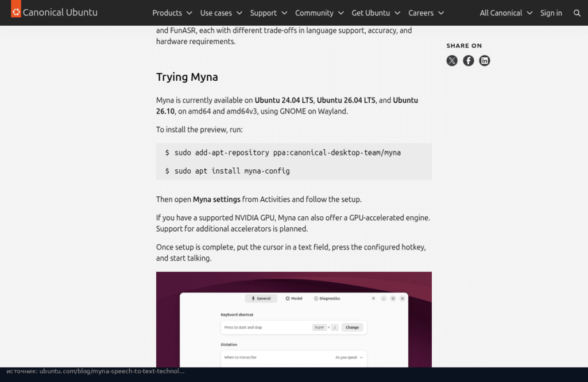Click the Products chevron arrow
Viewport: 588px width, 382px height.
coord(189,13)
